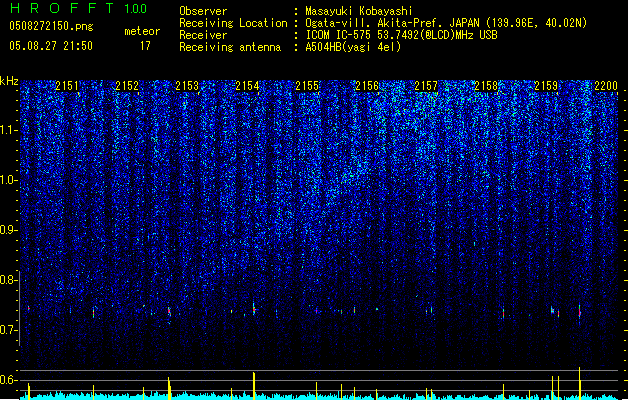This screenshot has height=400, width=629.
Task: Click the 'Receiver' field label
Action: [x=203, y=35]
